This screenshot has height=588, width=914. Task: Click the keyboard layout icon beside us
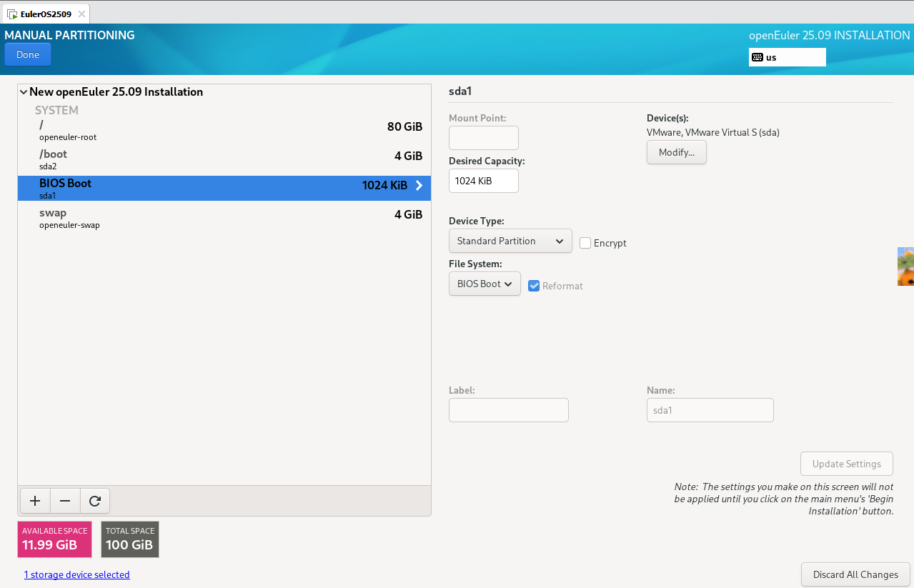point(757,57)
